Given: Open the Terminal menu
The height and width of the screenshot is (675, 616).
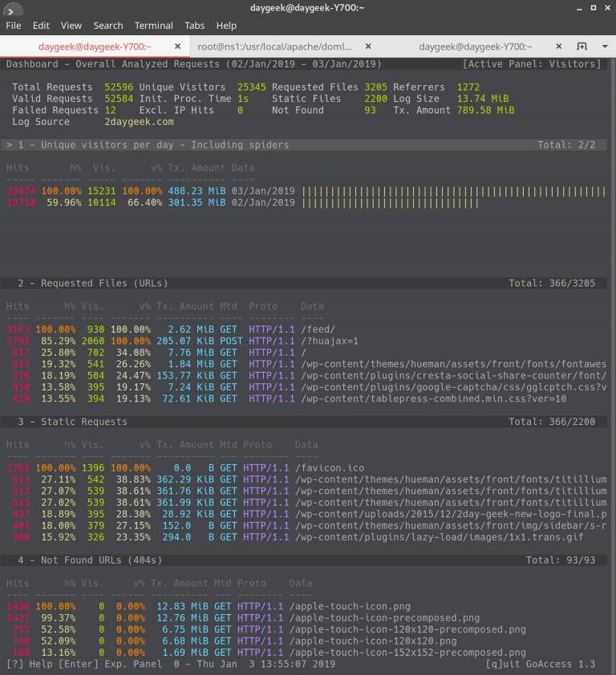Looking at the screenshot, I should [x=153, y=25].
